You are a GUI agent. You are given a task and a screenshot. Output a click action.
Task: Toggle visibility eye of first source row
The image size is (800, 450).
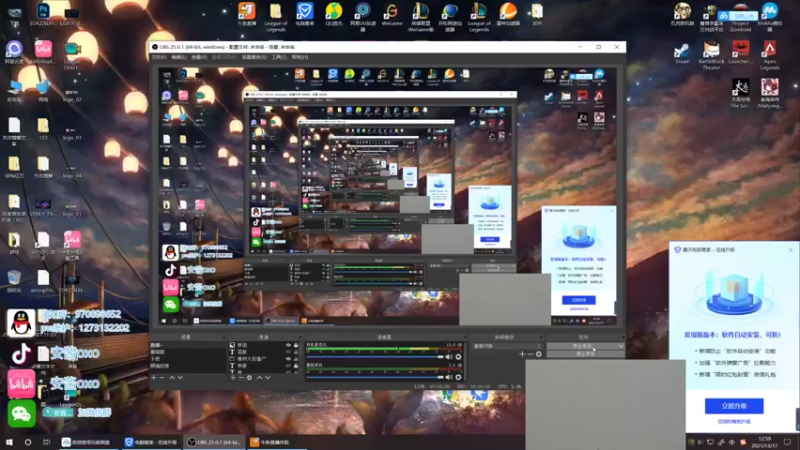288,345
